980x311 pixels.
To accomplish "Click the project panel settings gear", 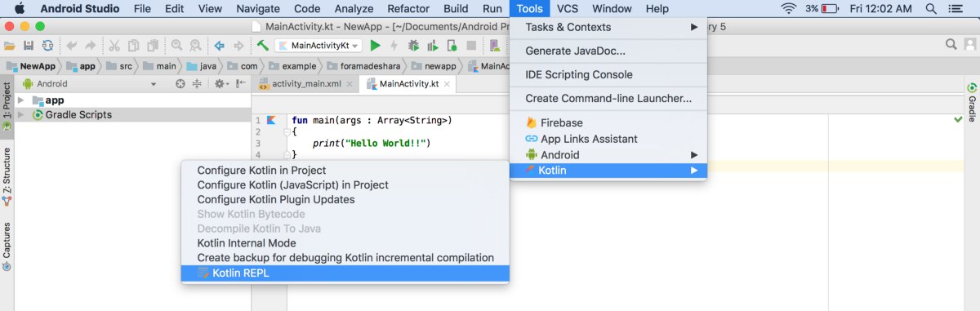I will click(x=220, y=83).
